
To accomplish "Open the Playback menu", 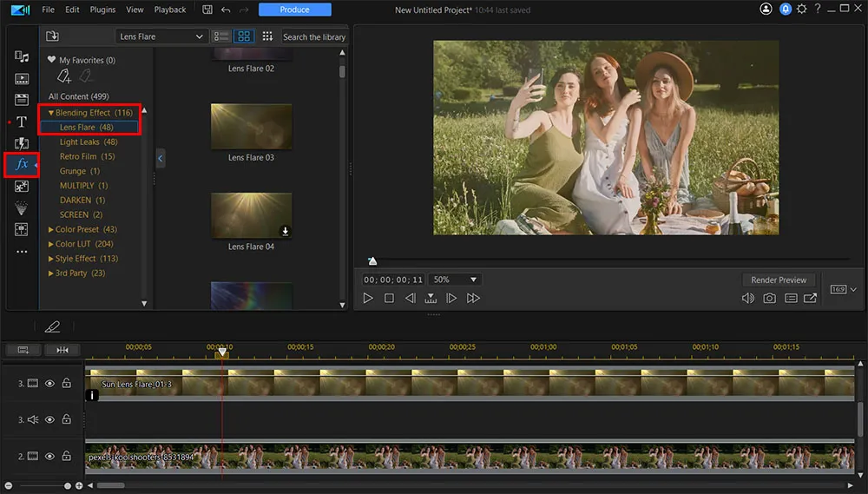I will pyautogui.click(x=169, y=10).
